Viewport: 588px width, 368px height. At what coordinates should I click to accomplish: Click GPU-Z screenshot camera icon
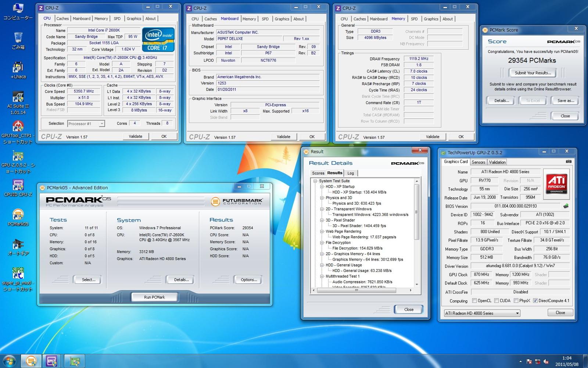coord(569,162)
